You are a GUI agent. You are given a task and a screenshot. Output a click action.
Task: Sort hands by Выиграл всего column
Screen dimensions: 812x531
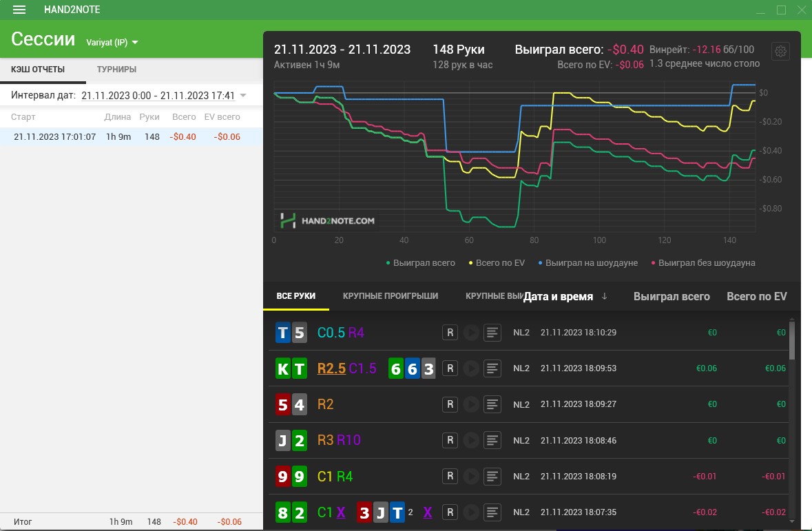[672, 296]
